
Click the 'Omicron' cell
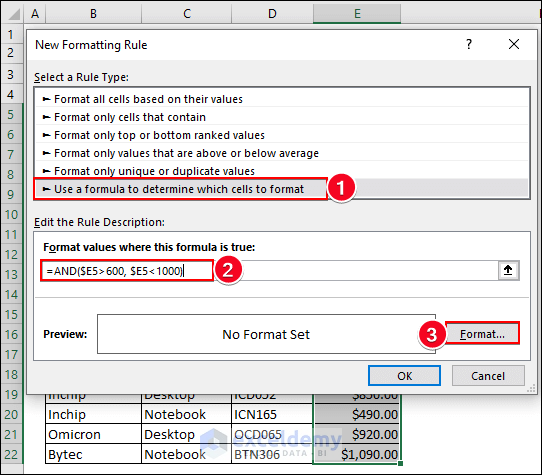click(93, 434)
